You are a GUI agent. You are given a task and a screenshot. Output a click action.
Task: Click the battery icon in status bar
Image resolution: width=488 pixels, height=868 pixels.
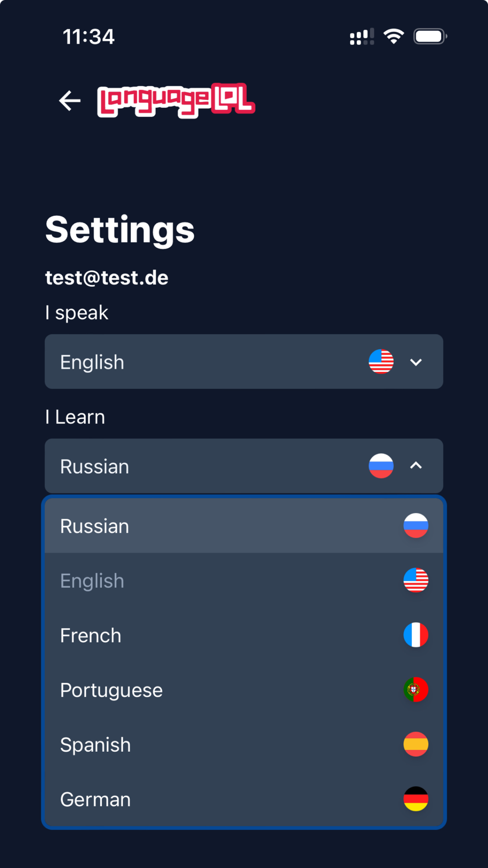tap(429, 37)
